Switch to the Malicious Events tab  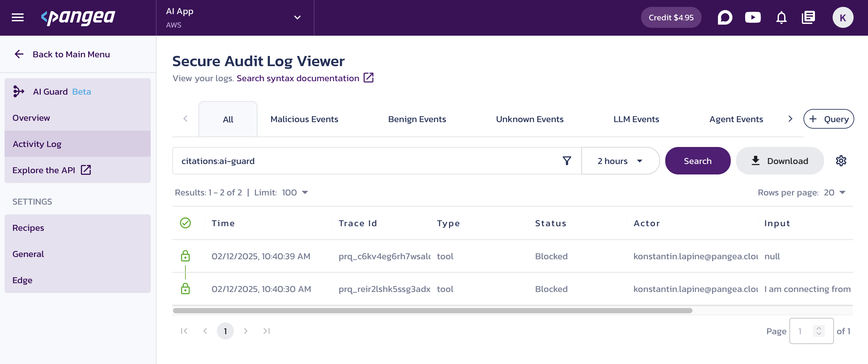point(304,119)
